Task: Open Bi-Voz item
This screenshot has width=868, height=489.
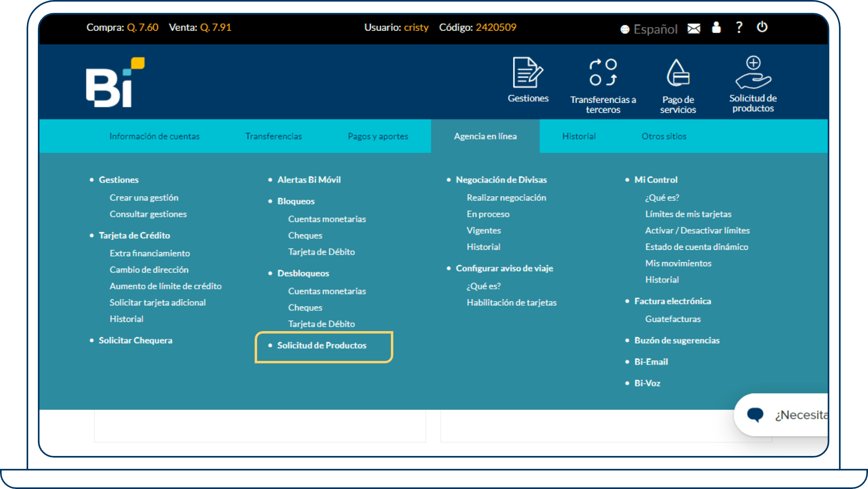Action: pos(647,383)
